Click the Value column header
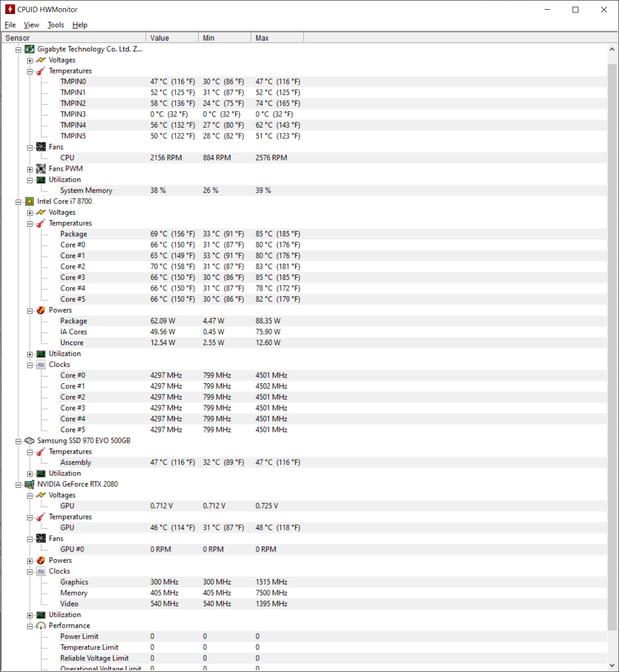Viewport: 619px width, 672px height. click(172, 38)
